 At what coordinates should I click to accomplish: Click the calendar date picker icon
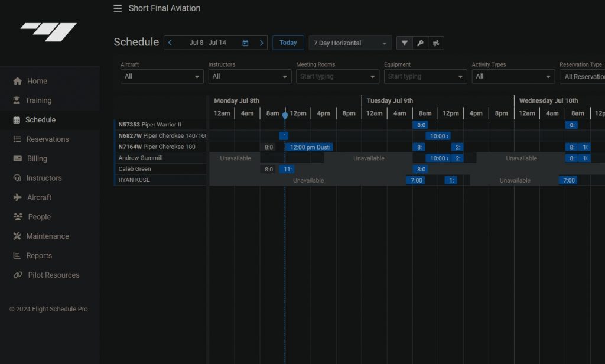tap(245, 43)
